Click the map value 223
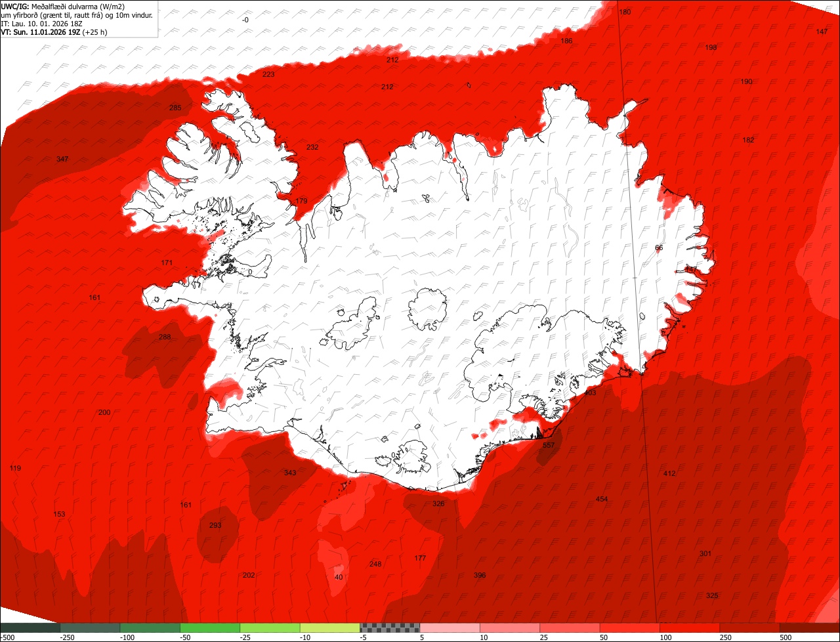840x642 pixels. click(268, 74)
